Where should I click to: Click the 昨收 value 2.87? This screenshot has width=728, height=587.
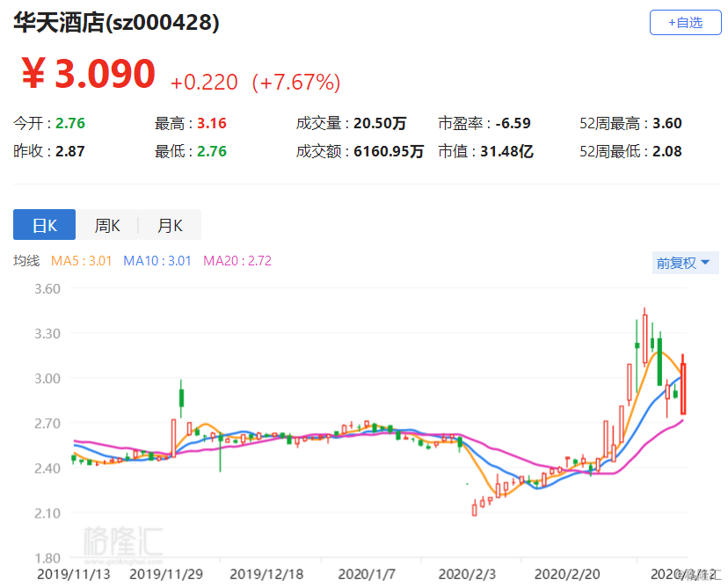tap(70, 151)
